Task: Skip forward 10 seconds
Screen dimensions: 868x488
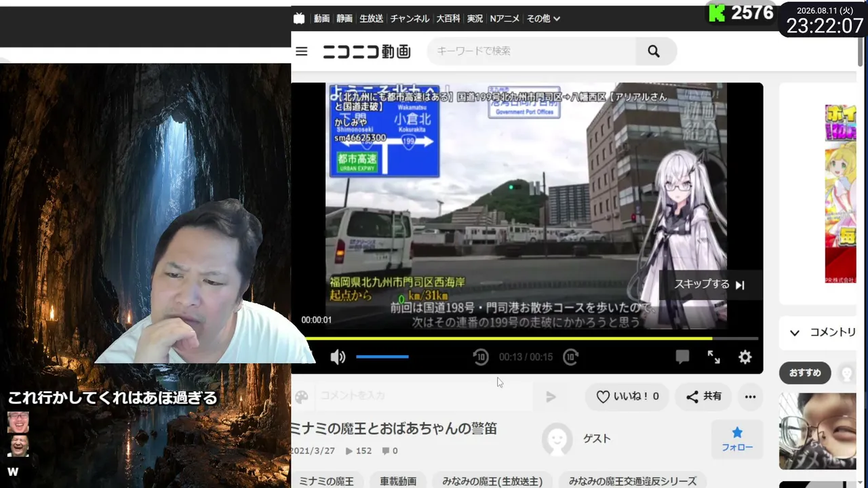Action: click(571, 357)
